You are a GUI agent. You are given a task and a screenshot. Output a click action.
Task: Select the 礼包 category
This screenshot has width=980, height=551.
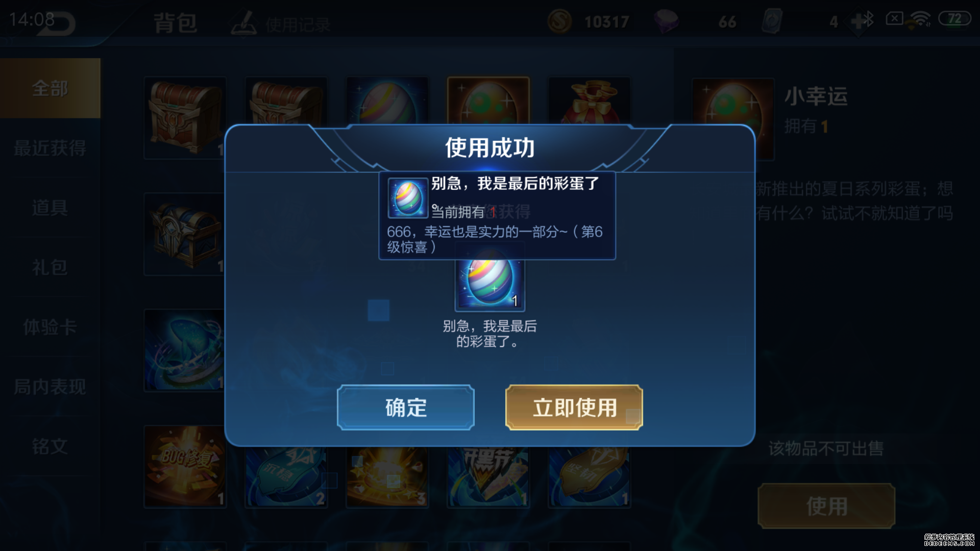tap(50, 267)
